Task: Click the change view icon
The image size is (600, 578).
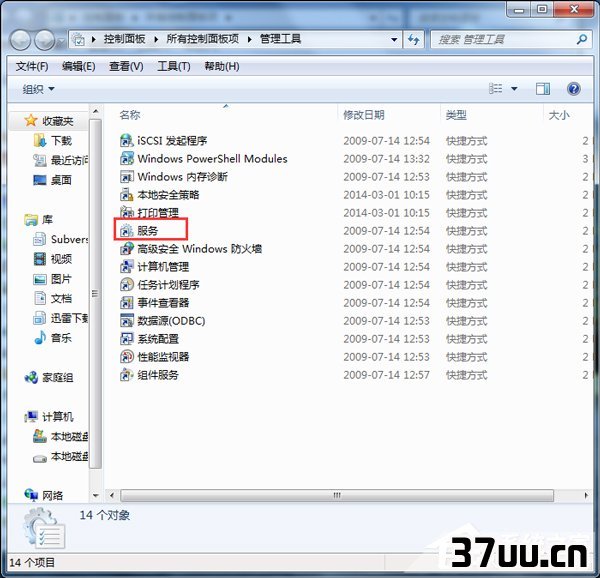Action: [496, 89]
